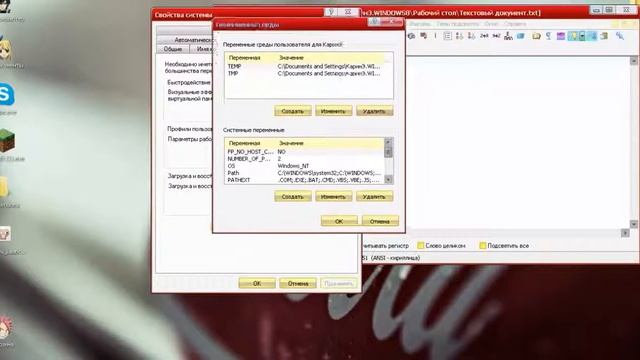The image size is (640, 360).
Task: Click the hierarchy tree icon in editor toolbar
Action: [508, 36]
